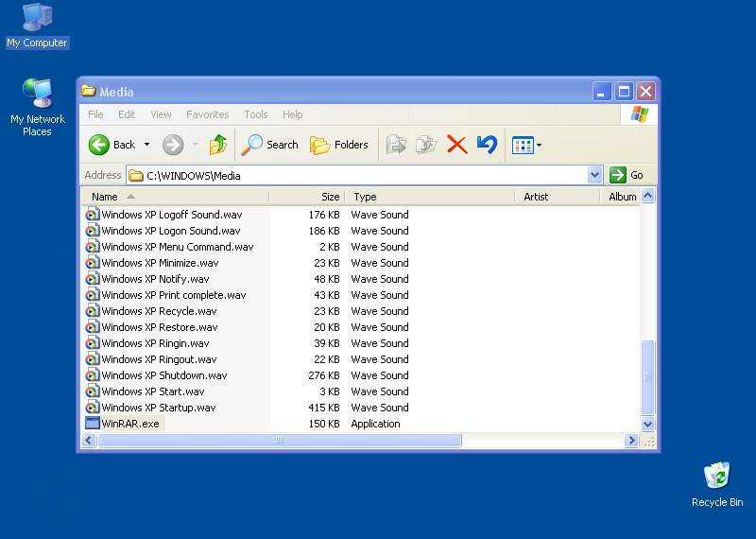Open the Favorites menu

tap(207, 114)
